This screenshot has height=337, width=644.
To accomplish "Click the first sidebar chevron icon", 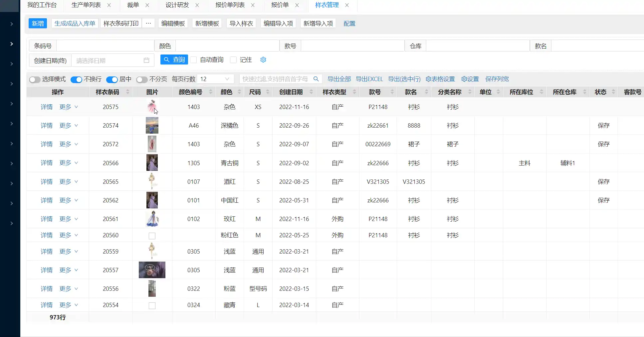I will point(12,24).
